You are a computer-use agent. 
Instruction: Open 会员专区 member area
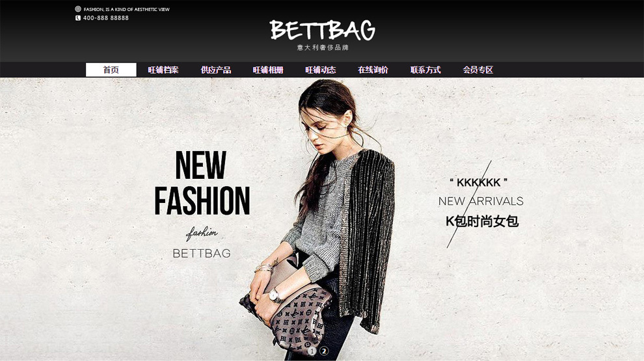point(478,70)
